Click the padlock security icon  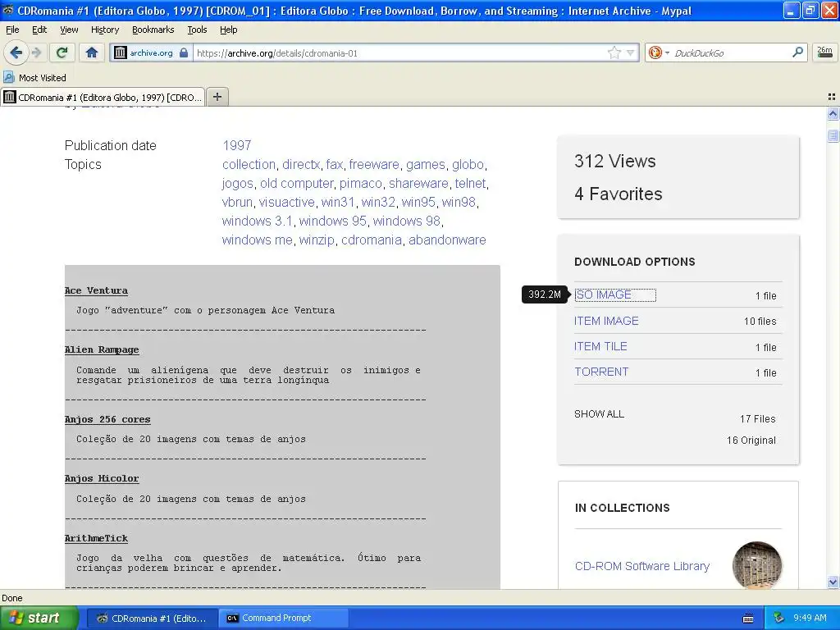(184, 52)
